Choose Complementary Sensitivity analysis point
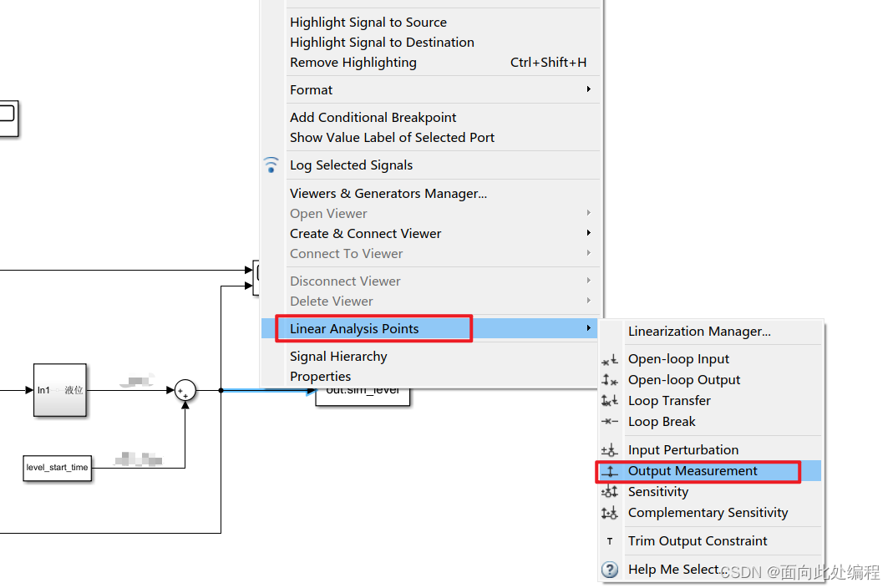893x588 pixels. (x=708, y=513)
